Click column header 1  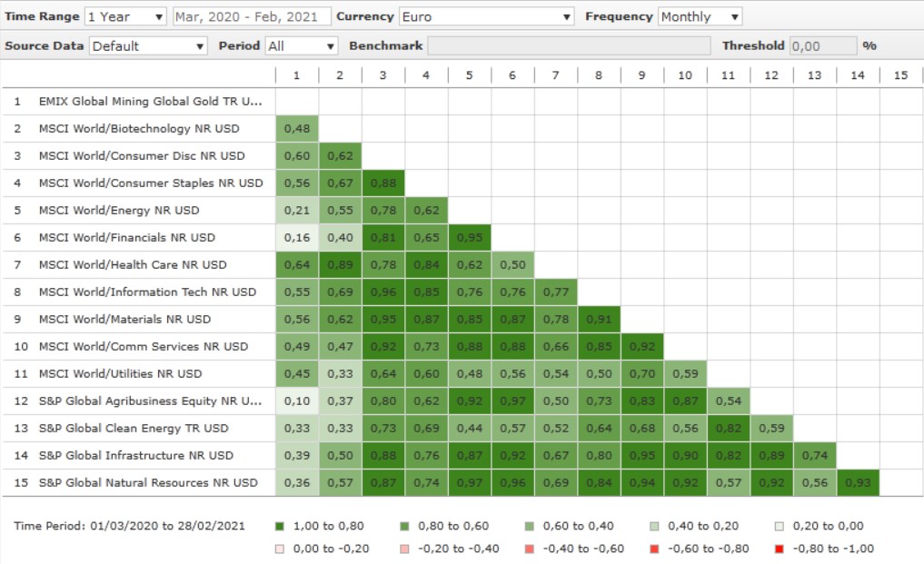296,75
